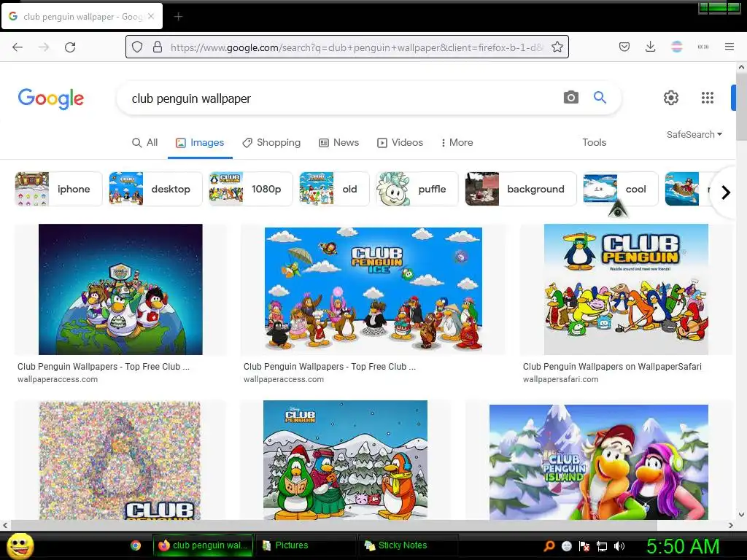Switch to the Videos tab

pos(400,142)
